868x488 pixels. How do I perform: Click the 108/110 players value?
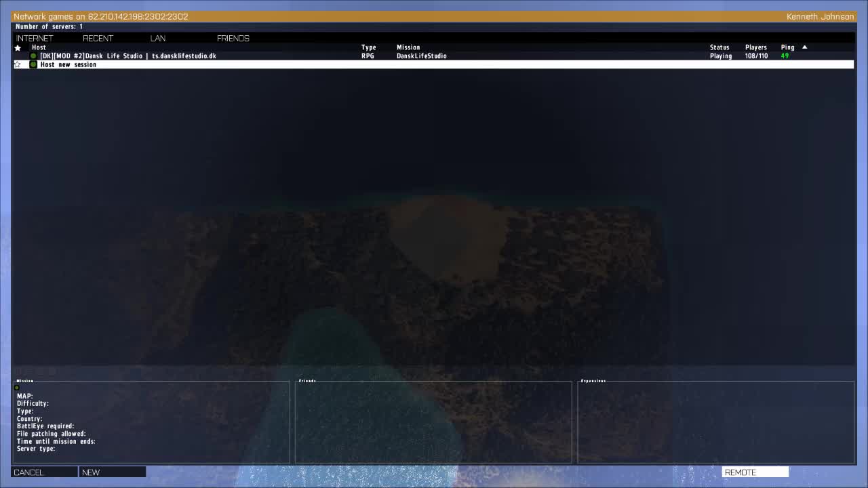click(x=756, y=56)
